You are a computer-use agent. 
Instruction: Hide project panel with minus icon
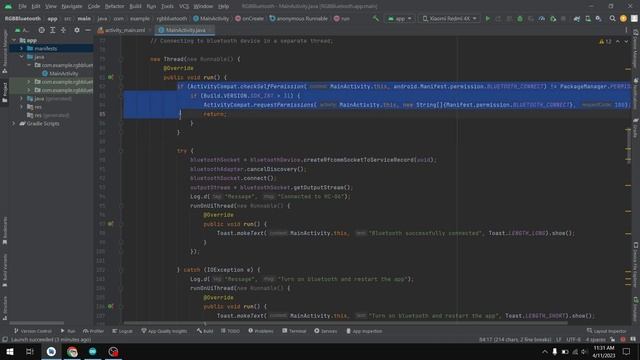point(88,30)
